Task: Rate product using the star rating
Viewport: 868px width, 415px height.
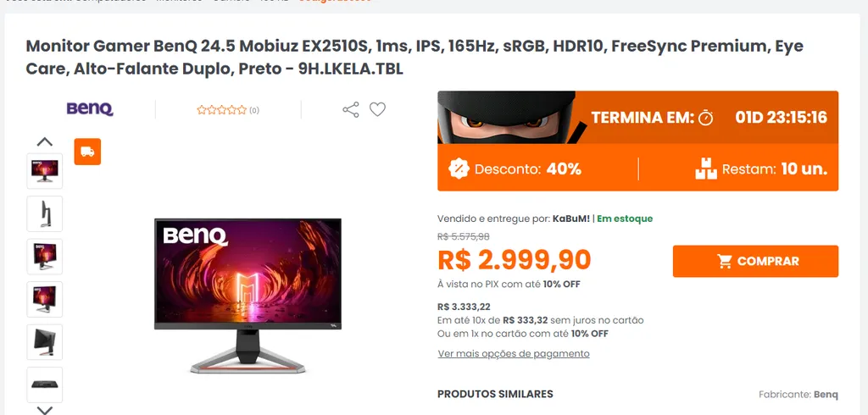Action: (221, 110)
